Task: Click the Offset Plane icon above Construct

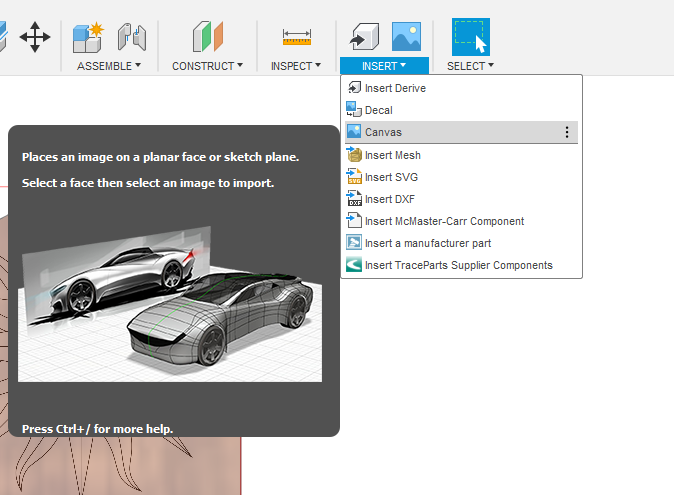Action: [x=208, y=37]
